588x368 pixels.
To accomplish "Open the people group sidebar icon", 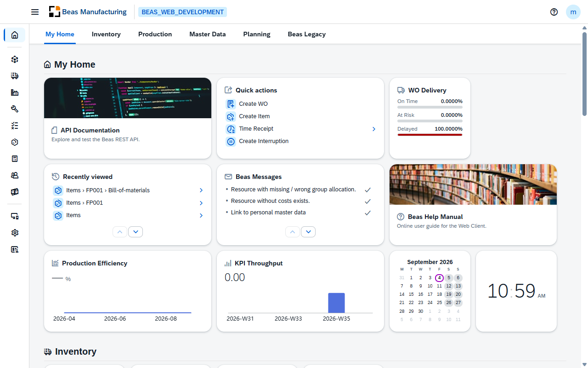I will click(15, 175).
